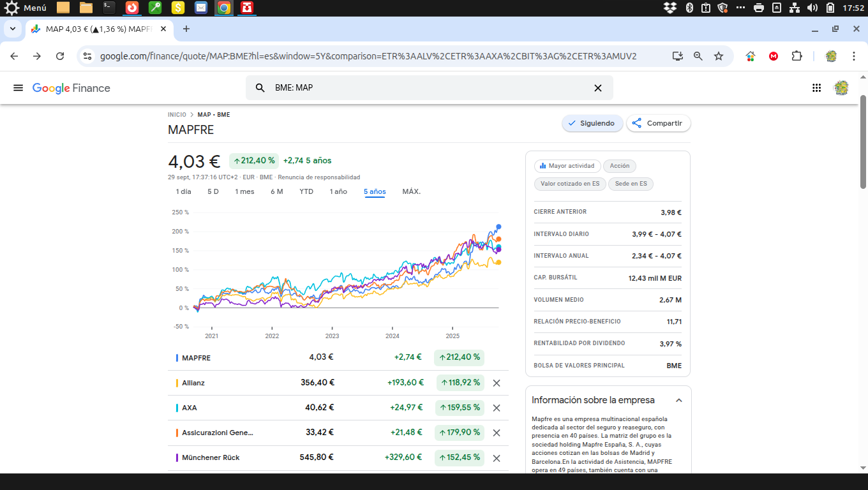The height and width of the screenshot is (490, 868).
Task: Open the Chrome tab search dropdown
Action: click(x=12, y=29)
